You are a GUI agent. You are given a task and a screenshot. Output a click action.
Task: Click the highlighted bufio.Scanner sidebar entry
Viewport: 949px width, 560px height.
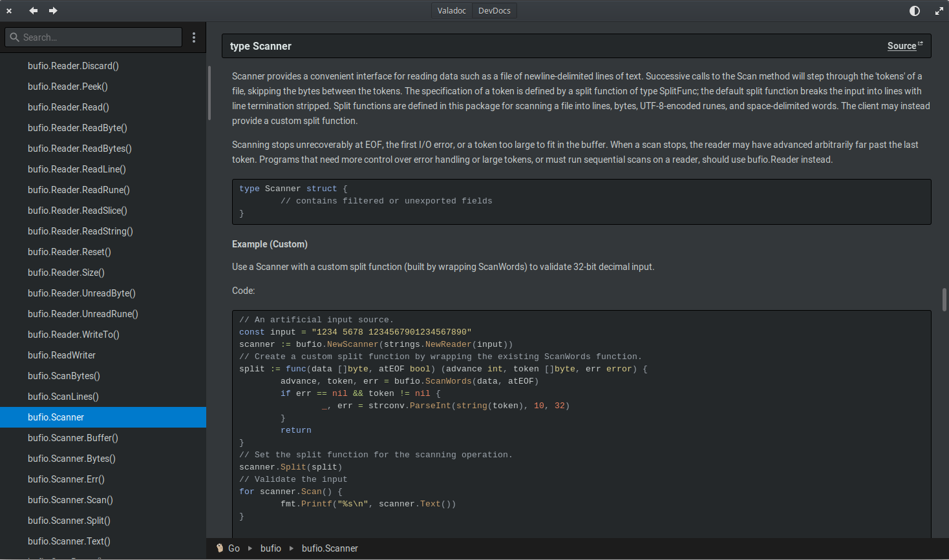point(103,417)
